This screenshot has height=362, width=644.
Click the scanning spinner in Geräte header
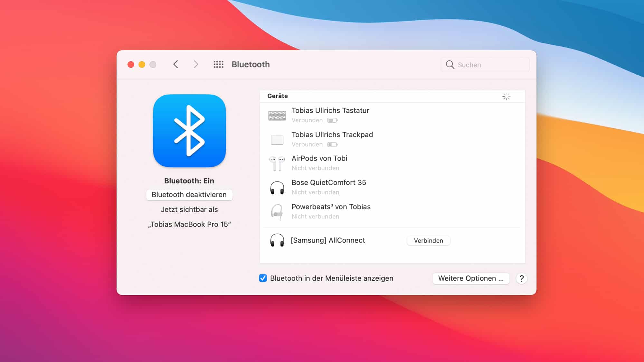tap(506, 97)
